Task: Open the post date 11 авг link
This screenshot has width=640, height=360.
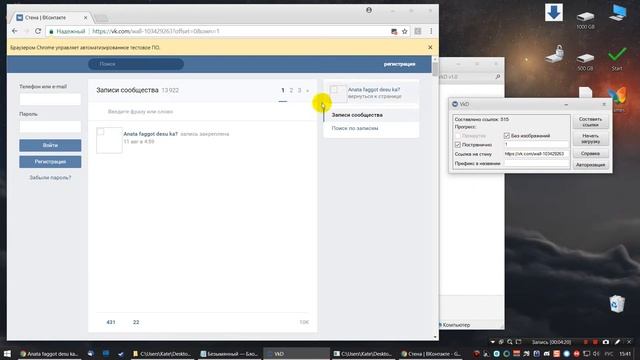Action: click(x=139, y=142)
